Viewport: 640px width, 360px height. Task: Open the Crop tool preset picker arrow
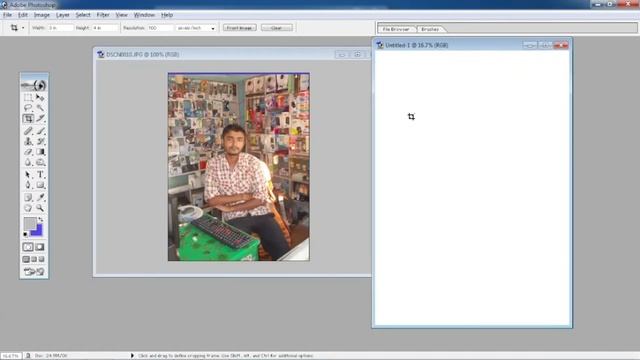pos(23,28)
